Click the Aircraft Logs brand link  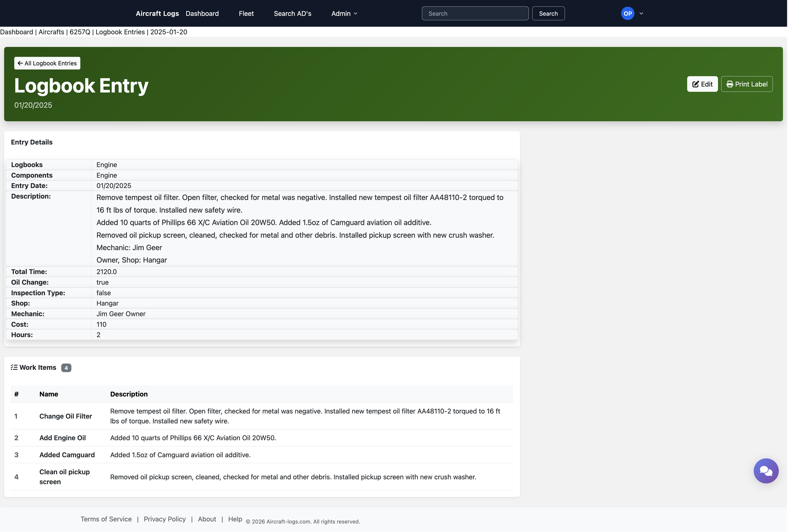(x=157, y=14)
